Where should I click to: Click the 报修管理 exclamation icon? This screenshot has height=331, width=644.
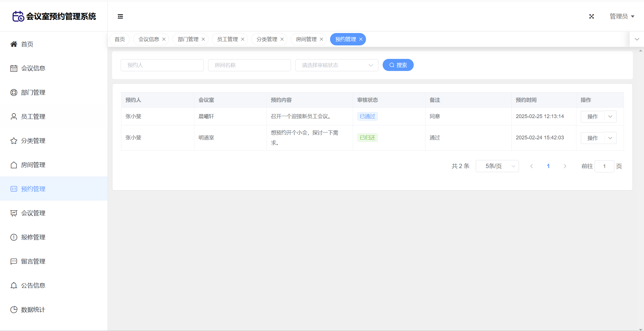(14, 237)
